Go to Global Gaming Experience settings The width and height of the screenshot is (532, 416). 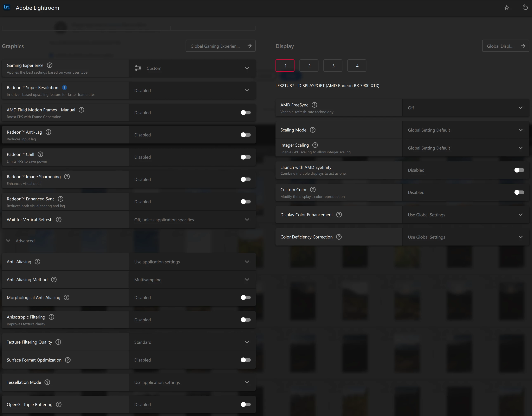pos(220,46)
